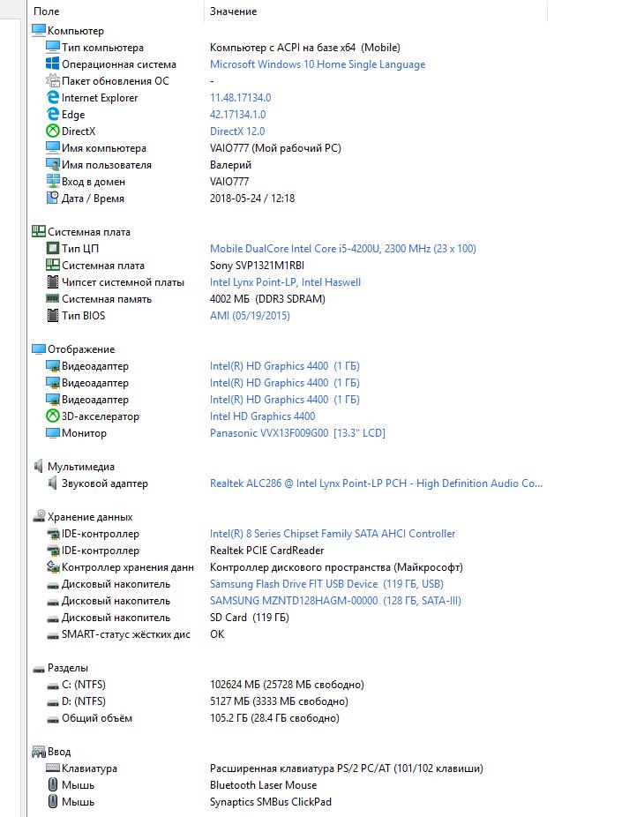644x817 pixels.
Task: Open the Realtek ALC286 audio adapter link
Action: [376, 483]
